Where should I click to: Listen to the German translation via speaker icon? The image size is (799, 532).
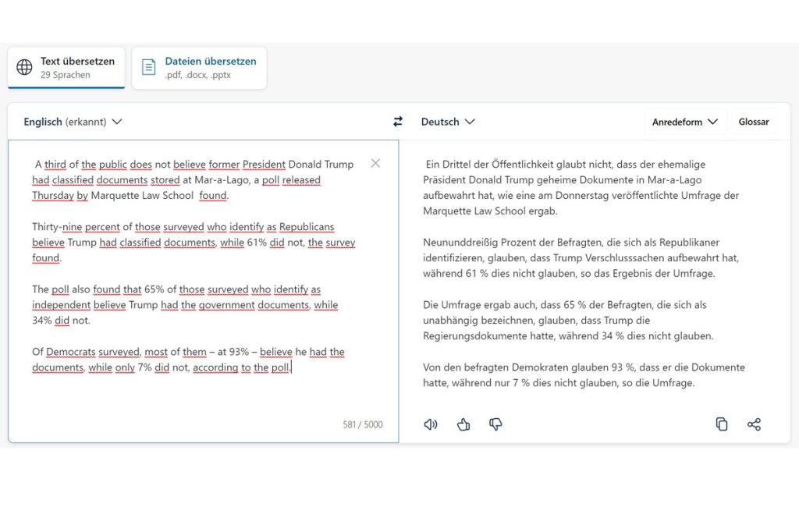click(x=431, y=424)
